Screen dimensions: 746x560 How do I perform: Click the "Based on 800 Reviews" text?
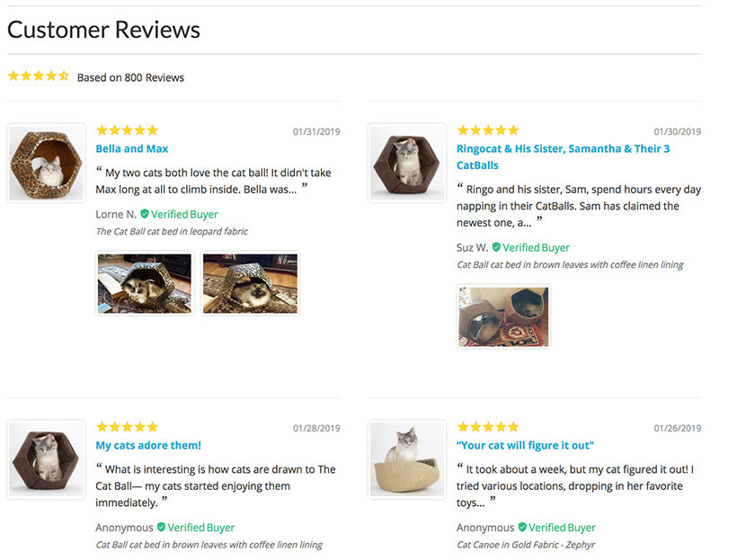click(x=130, y=78)
